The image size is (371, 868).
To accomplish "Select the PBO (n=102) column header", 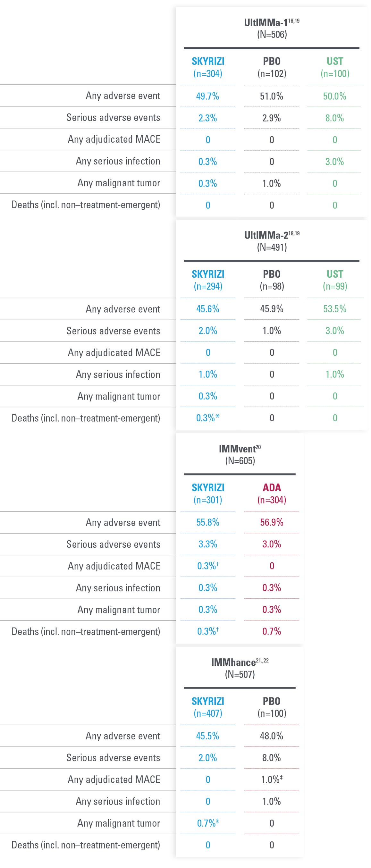I will pos(272,67).
